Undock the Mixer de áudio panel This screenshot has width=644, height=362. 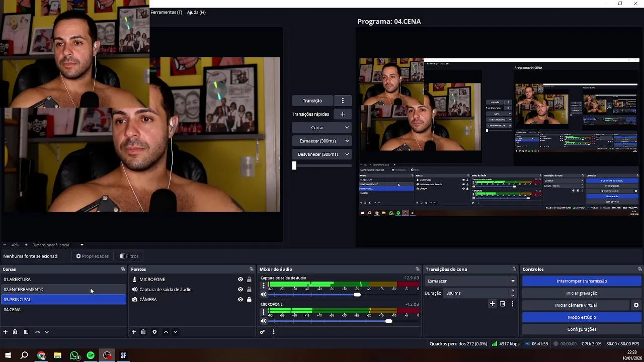(417, 269)
